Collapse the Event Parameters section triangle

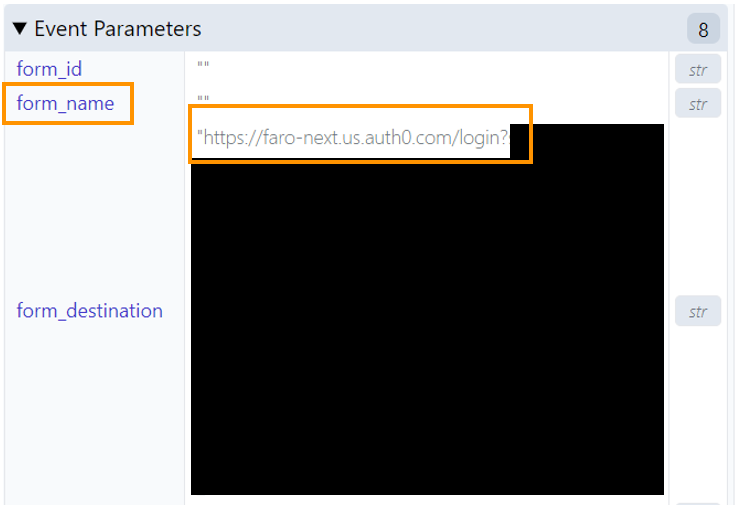point(20,29)
